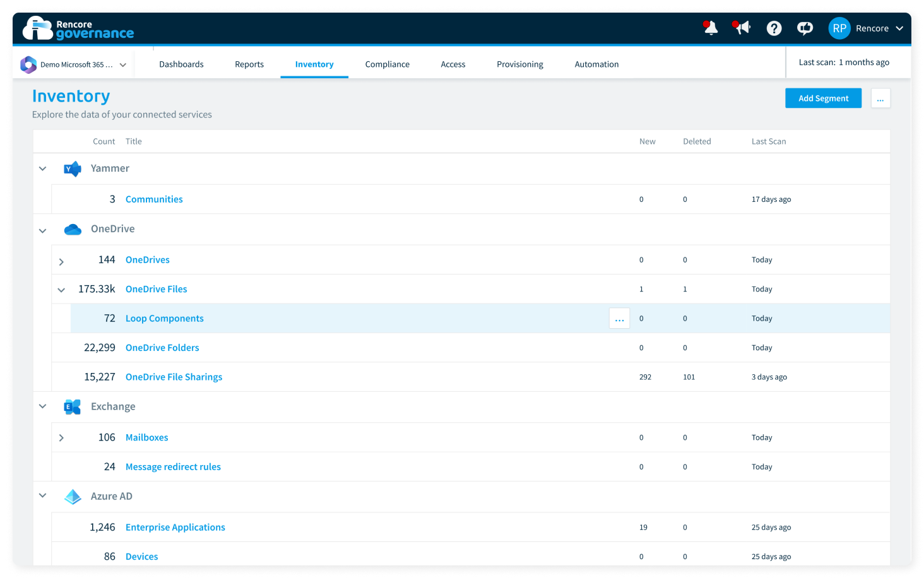Open the notifications bell icon
This screenshot has height=578, width=924.
(x=711, y=28)
